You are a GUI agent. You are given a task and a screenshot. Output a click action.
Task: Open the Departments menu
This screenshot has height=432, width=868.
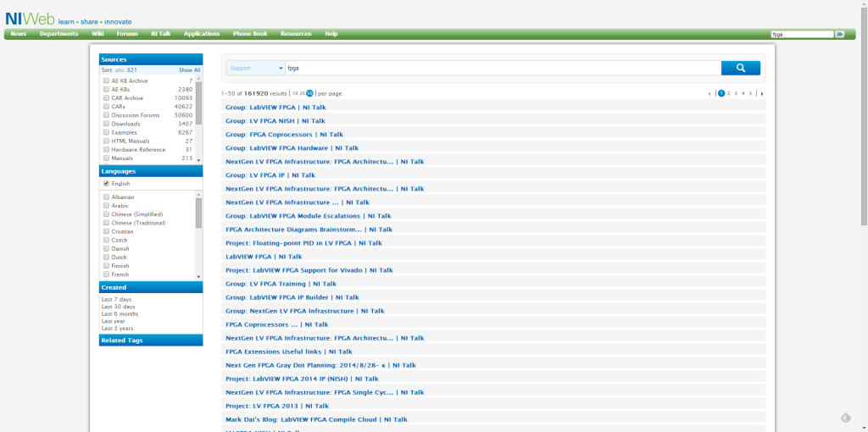pos(58,34)
